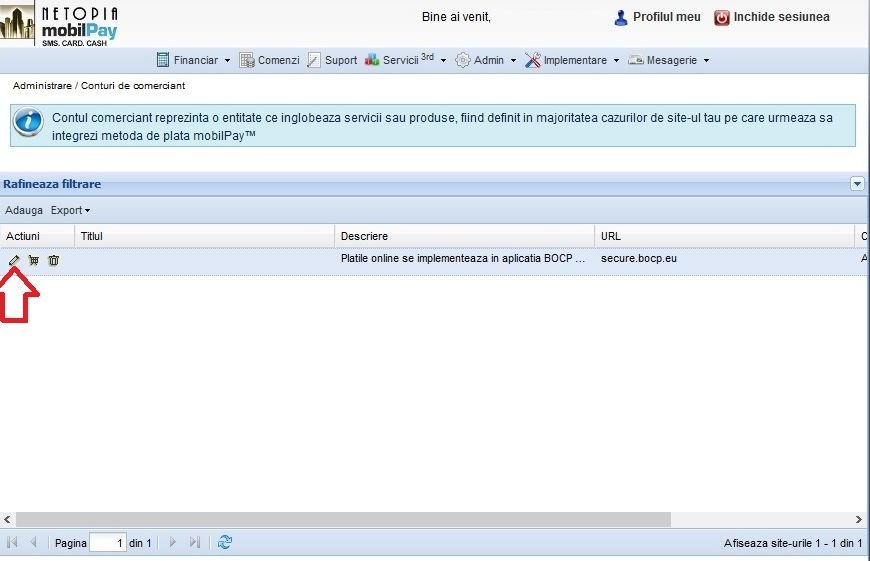The width and height of the screenshot is (870, 561).
Task: Click Inchide sesiunea to log out
Action: [771, 17]
